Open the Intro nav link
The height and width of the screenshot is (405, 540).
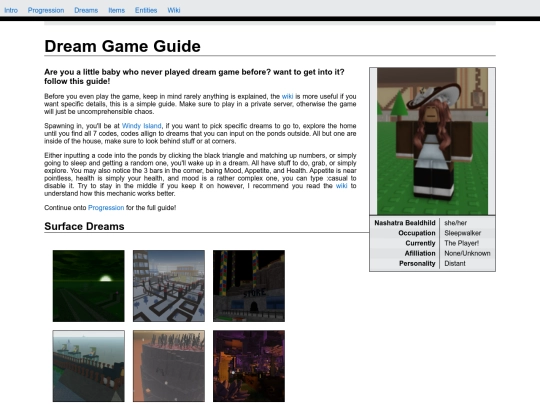pyautogui.click(x=11, y=10)
